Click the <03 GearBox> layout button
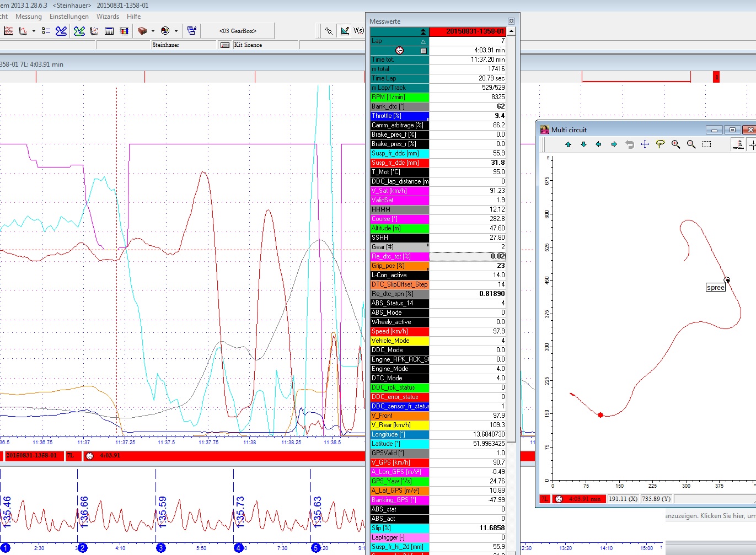 tap(238, 31)
